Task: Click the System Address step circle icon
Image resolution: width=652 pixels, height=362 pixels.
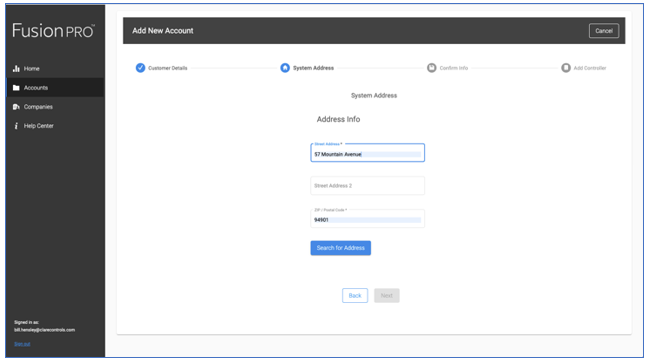Action: tap(285, 68)
